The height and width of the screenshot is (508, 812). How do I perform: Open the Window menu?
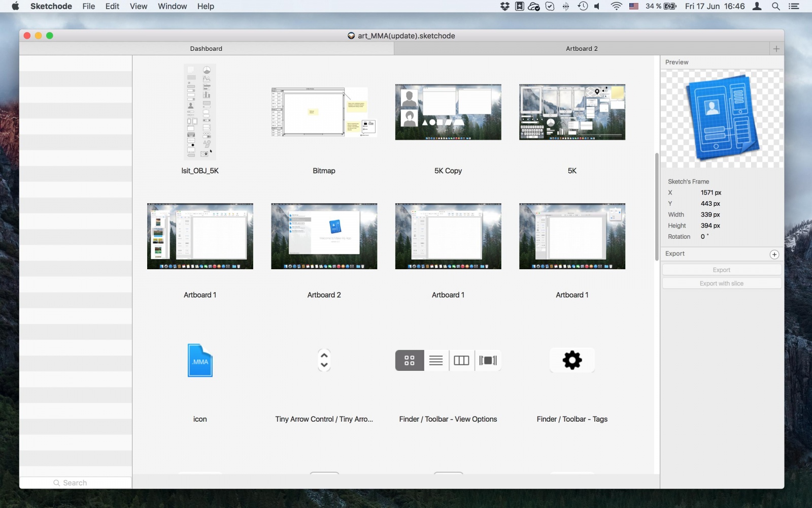point(172,6)
